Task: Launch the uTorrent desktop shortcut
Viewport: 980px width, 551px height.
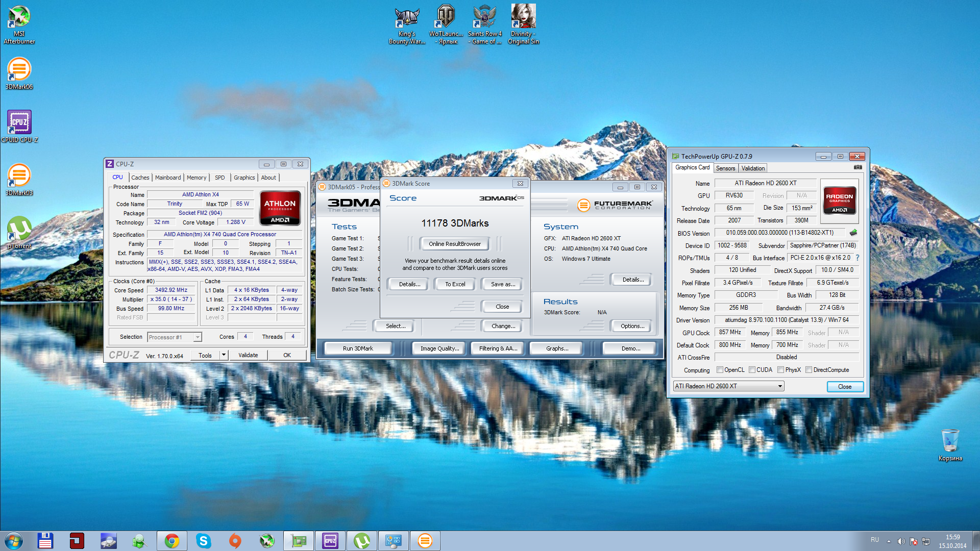Action: tap(19, 232)
